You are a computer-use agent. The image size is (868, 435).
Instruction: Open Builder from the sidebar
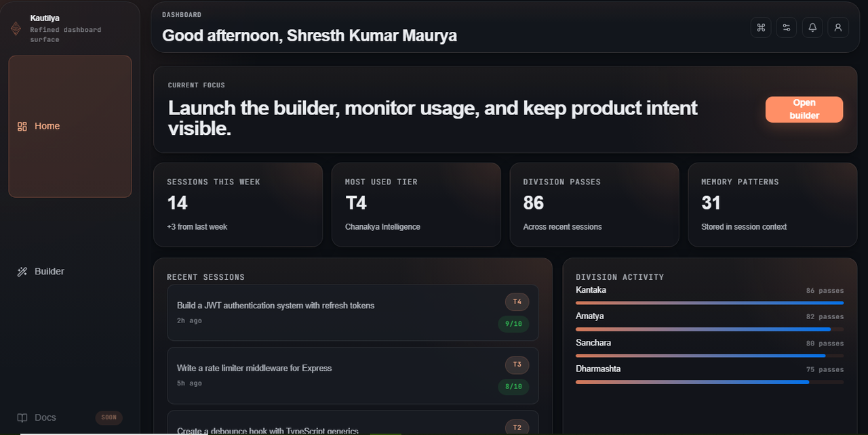[x=70, y=272]
